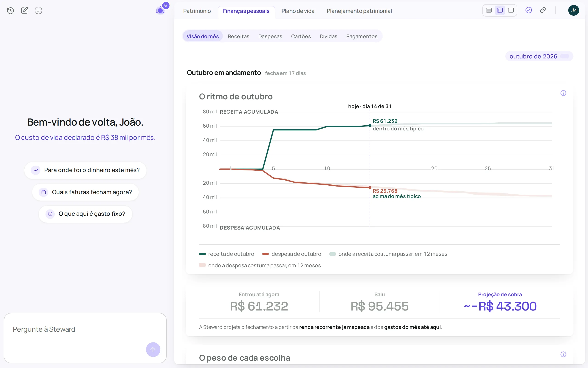The width and height of the screenshot is (588, 368).
Task: Copy link with the chain icon
Action: (x=543, y=10)
